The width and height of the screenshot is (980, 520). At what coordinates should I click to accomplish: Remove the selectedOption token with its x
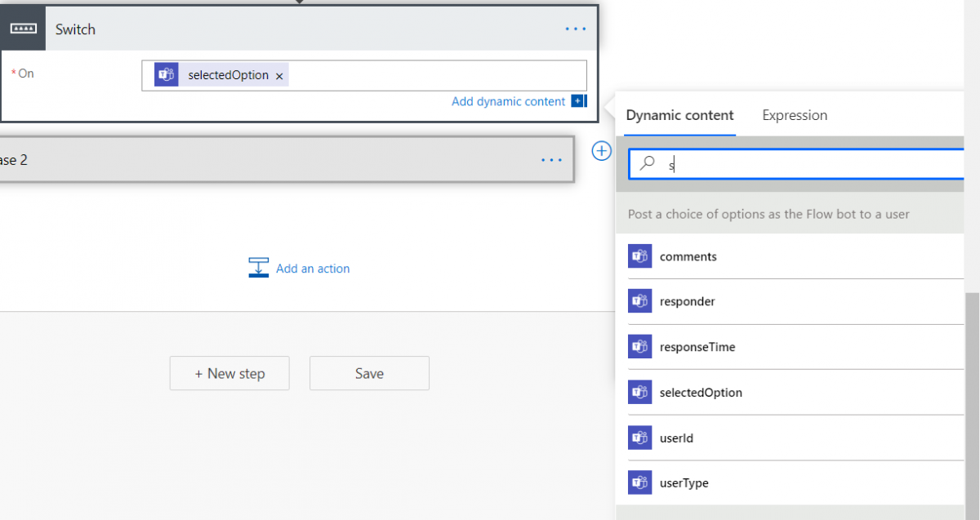point(279,74)
